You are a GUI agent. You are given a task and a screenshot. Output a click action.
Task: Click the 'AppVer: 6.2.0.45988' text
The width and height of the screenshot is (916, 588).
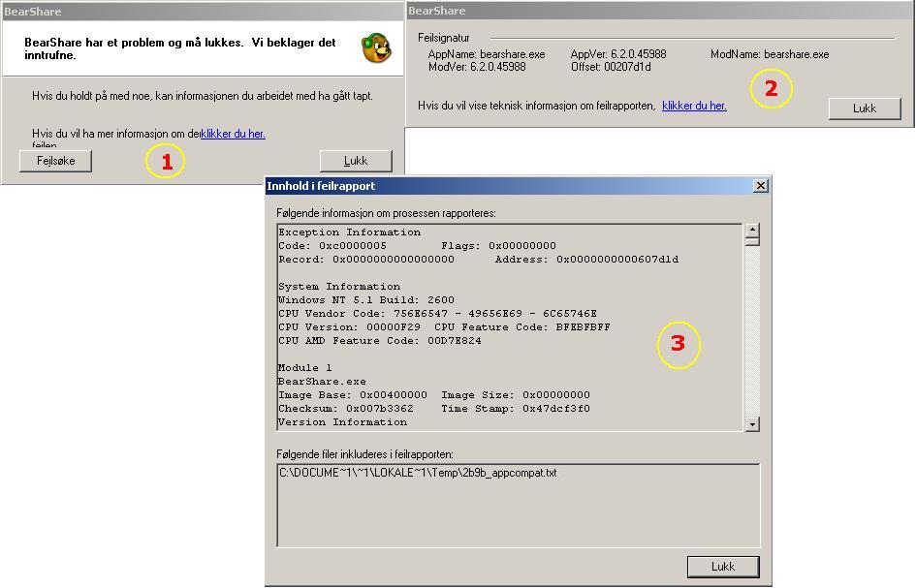[x=618, y=54]
